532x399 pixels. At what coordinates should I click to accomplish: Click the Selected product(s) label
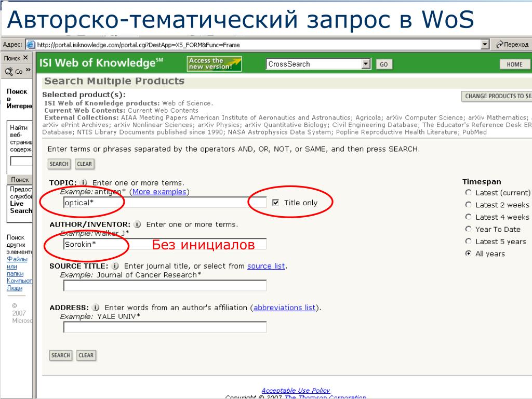click(x=84, y=95)
